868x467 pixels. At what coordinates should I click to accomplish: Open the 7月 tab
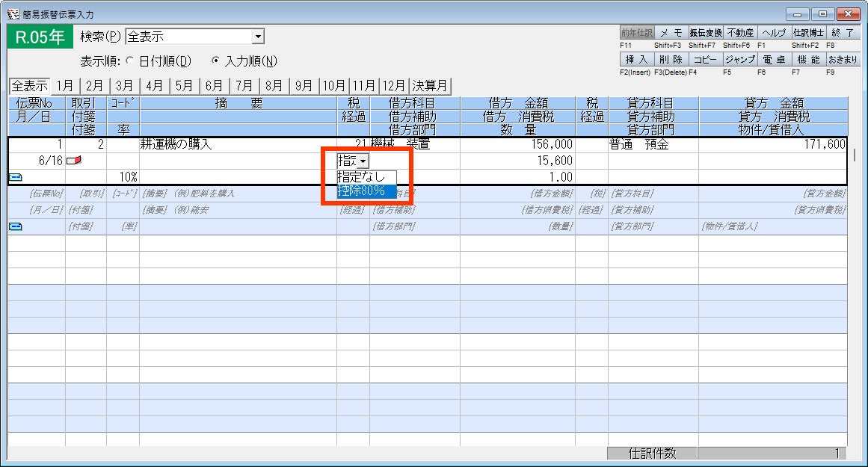244,86
